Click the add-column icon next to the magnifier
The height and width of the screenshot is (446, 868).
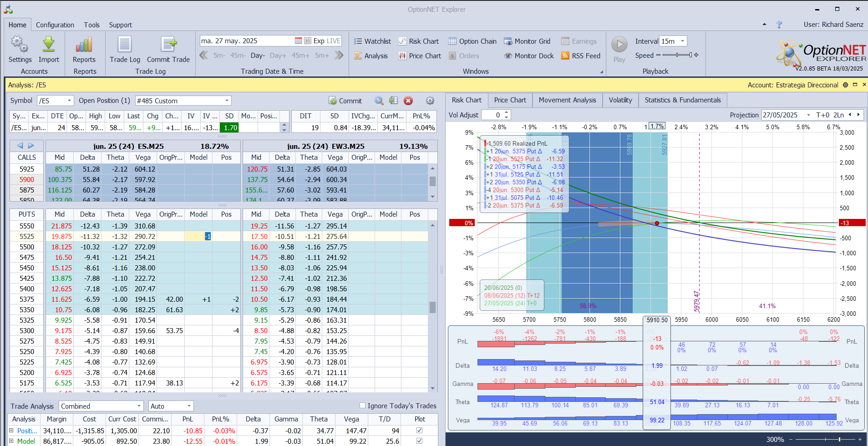[393, 101]
